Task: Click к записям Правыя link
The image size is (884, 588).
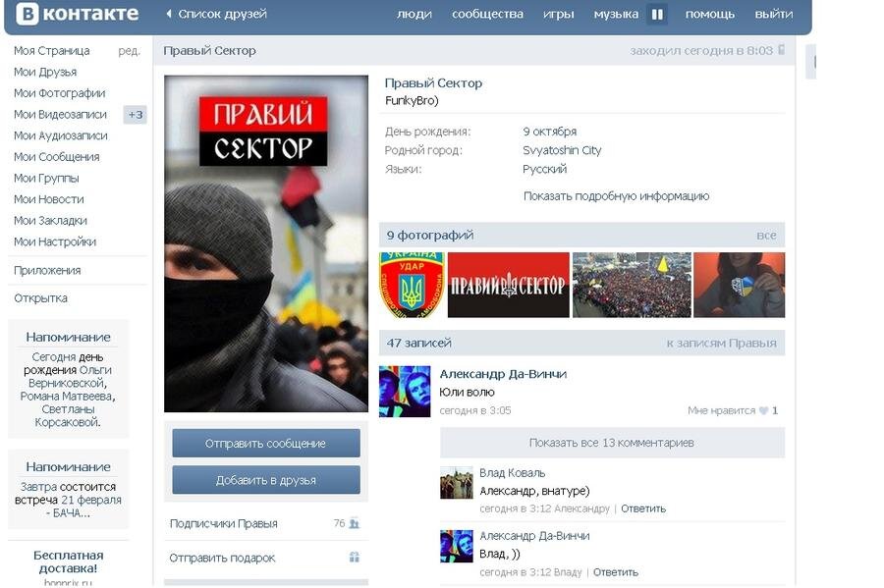Action: click(x=721, y=343)
